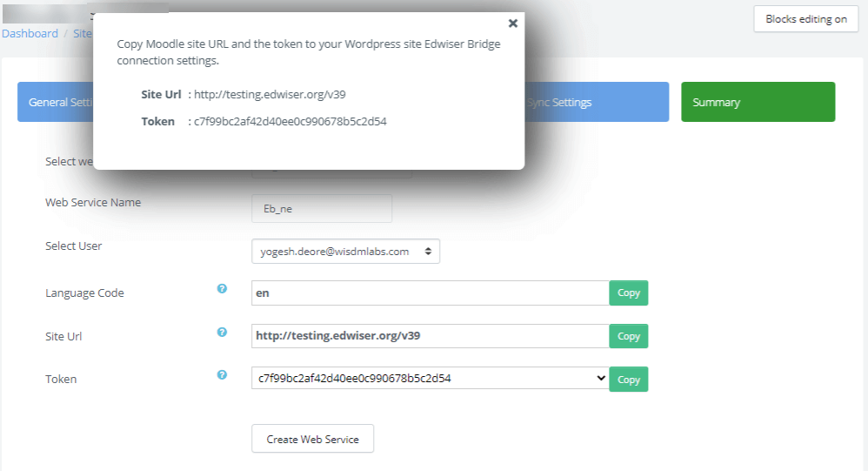Image resolution: width=868 pixels, height=471 pixels.
Task: Click the Site Url form label
Action: pos(63,336)
